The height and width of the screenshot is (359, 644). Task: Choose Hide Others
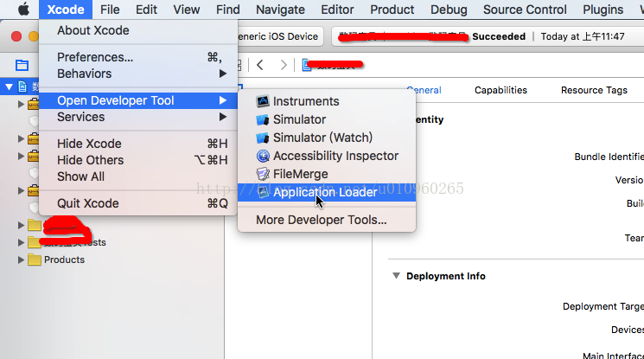[x=138, y=160]
